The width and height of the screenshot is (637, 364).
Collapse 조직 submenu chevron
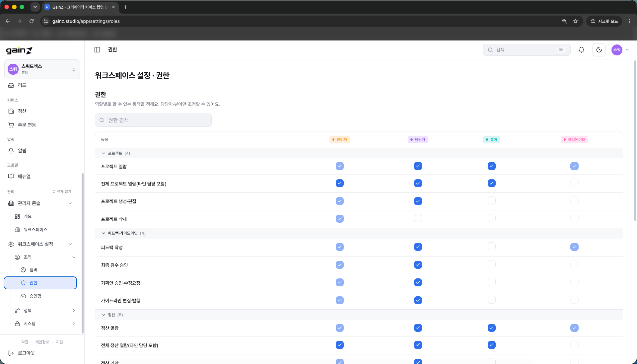74,257
